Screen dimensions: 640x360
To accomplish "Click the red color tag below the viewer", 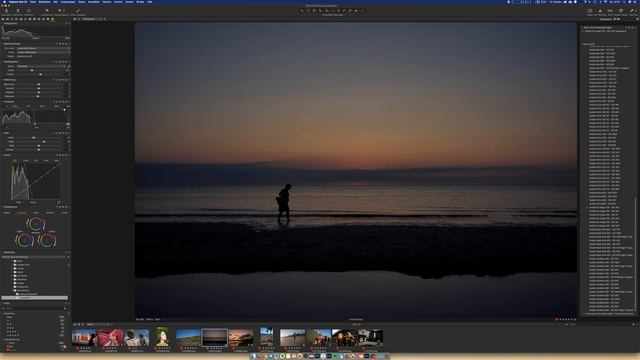I will point(556,320).
